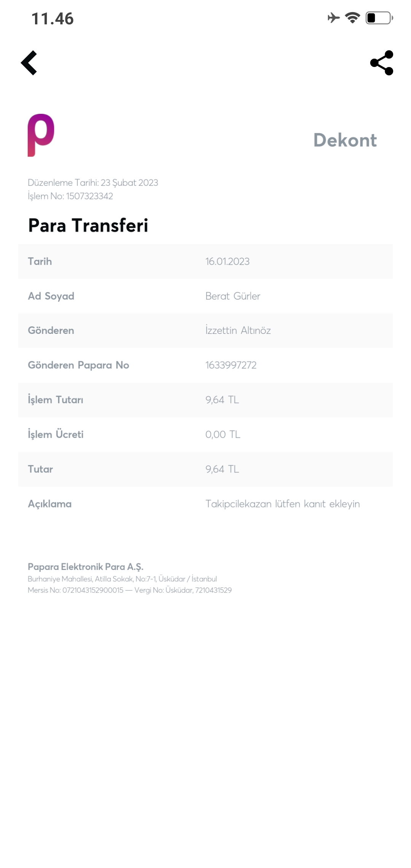Tap the Para Transferi title
This screenshot has height=868, width=411.
pos(88,225)
